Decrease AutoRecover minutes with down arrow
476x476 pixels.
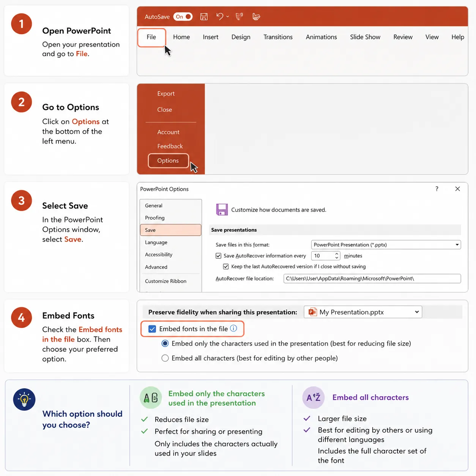(x=337, y=258)
